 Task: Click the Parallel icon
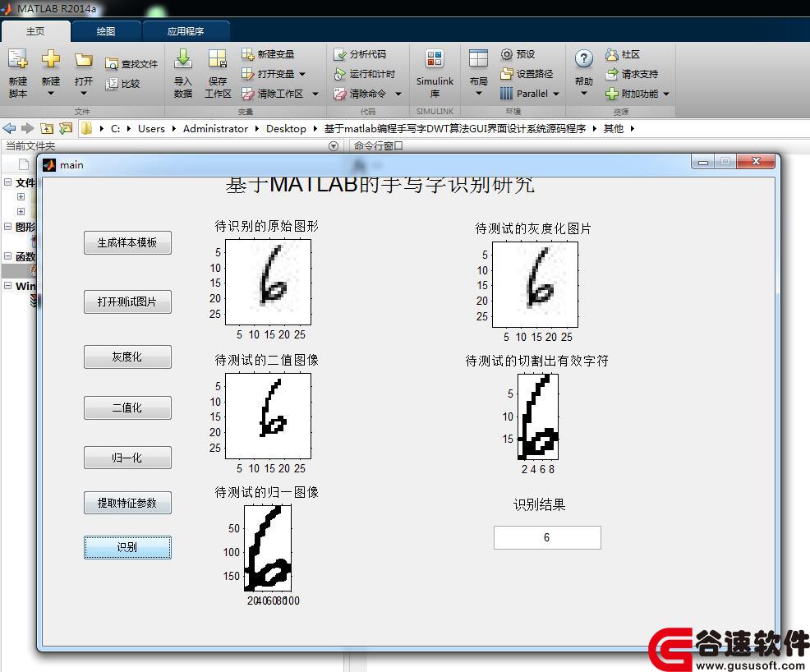pyautogui.click(x=506, y=94)
